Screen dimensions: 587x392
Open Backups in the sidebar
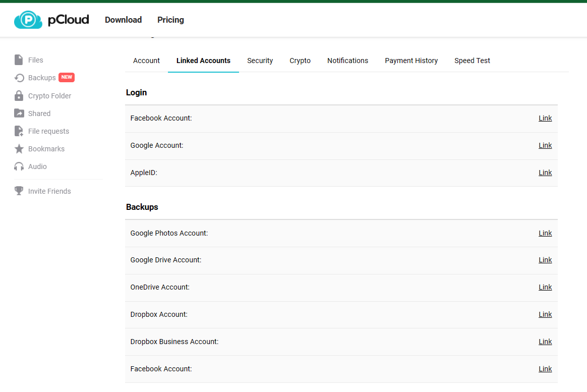(42, 78)
